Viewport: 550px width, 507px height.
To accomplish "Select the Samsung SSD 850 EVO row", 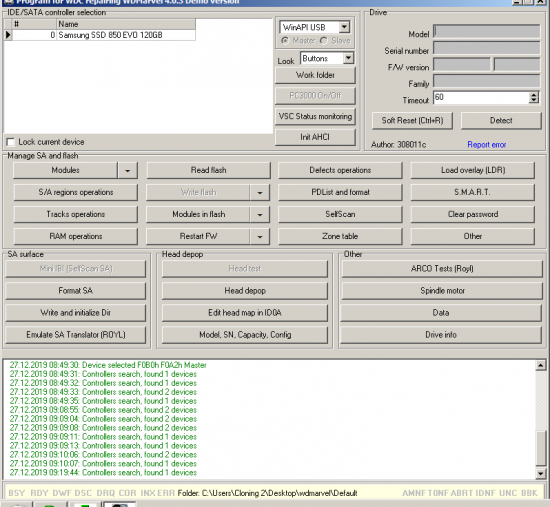I will [100, 35].
